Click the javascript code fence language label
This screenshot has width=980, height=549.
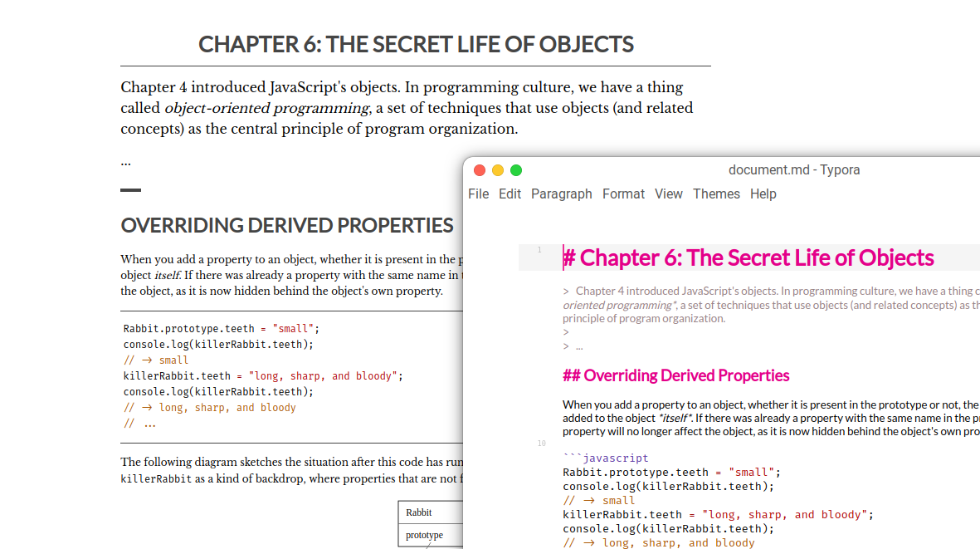(616, 458)
